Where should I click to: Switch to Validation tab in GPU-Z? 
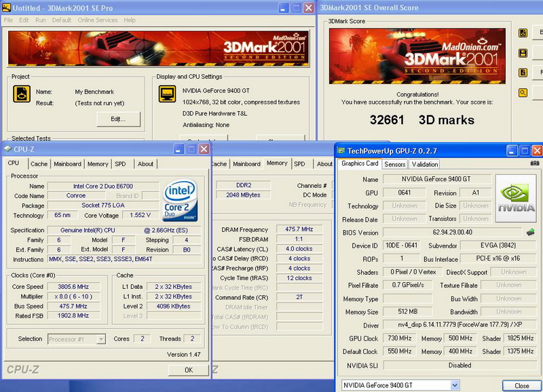[x=425, y=164]
